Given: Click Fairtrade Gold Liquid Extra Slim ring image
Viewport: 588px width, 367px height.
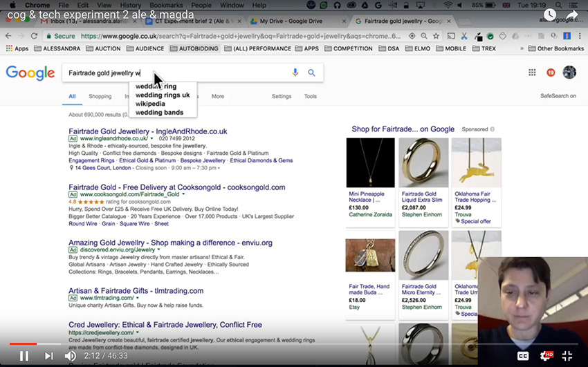Looking at the screenshot, I should tap(423, 162).
